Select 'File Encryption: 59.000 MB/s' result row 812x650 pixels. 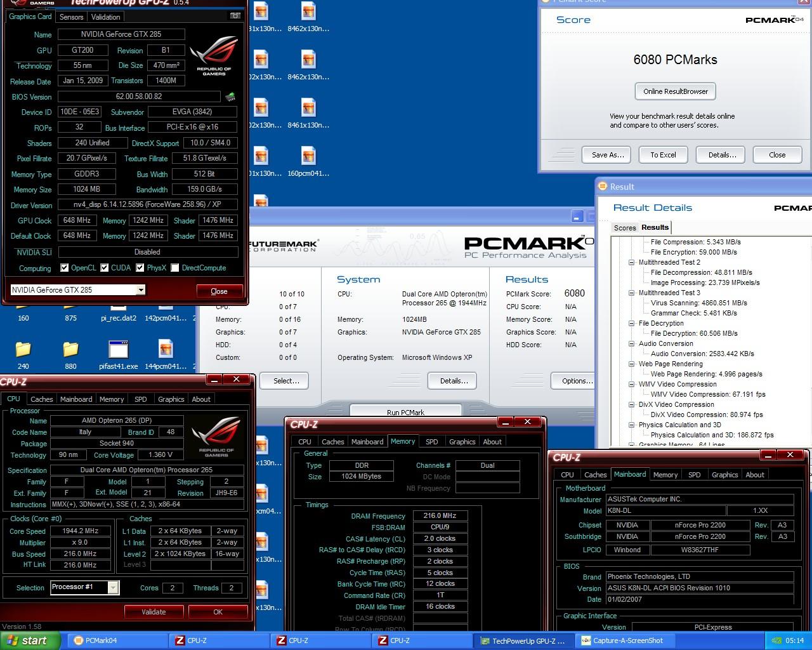pyautogui.click(x=693, y=252)
